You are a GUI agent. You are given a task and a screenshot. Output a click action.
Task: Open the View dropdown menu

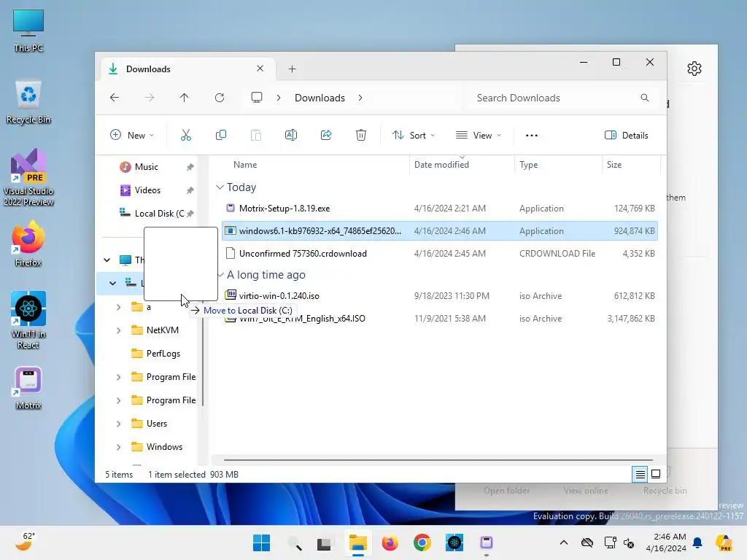[479, 135]
